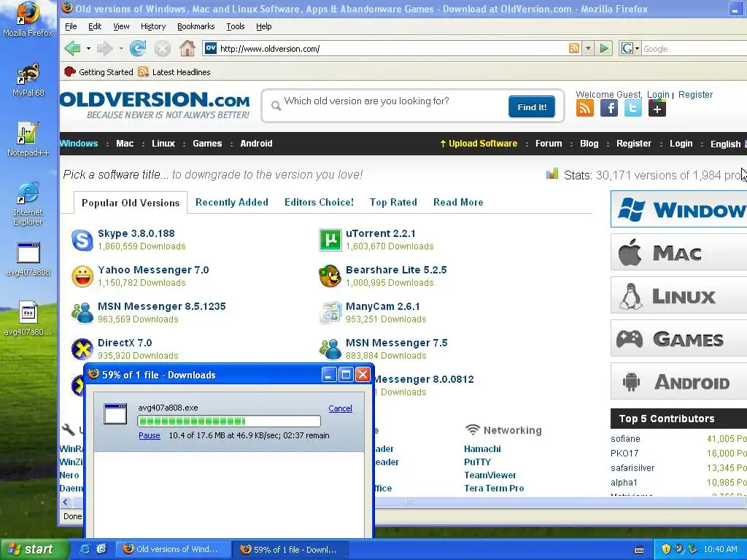Click the Bearshare Lite bear icon
The height and width of the screenshot is (560, 747).
pos(330,276)
